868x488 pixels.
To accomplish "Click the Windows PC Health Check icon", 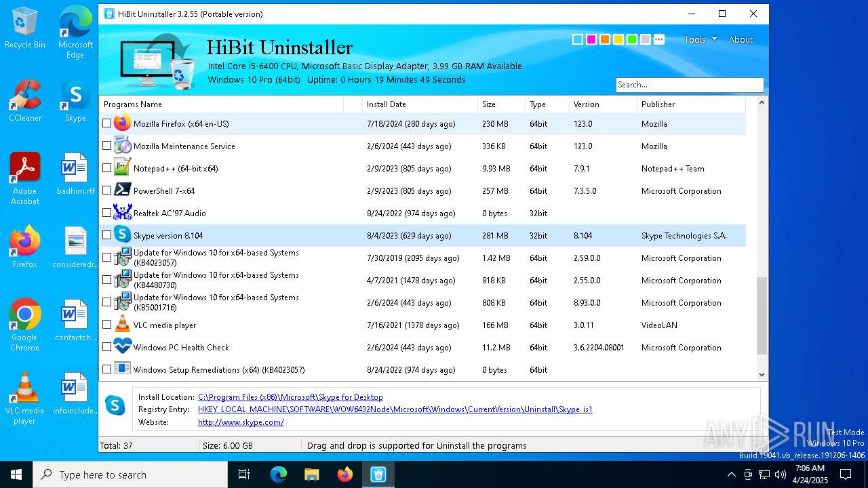I will tap(122, 347).
